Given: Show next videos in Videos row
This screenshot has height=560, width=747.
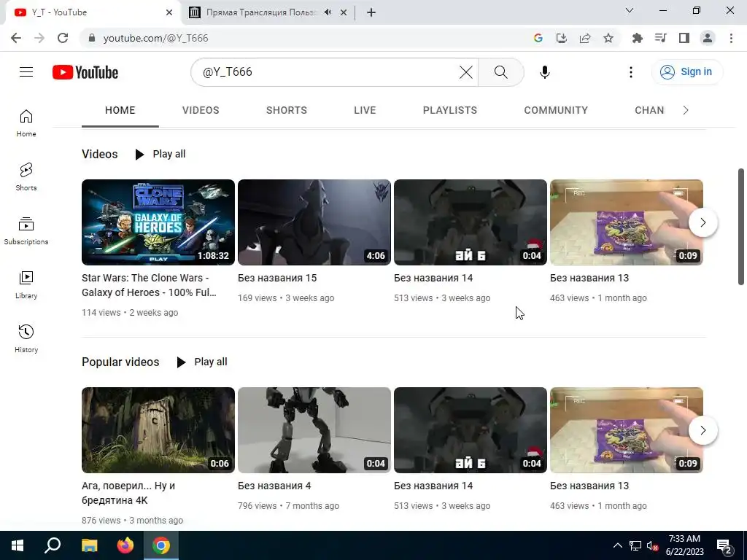Looking at the screenshot, I should (703, 222).
